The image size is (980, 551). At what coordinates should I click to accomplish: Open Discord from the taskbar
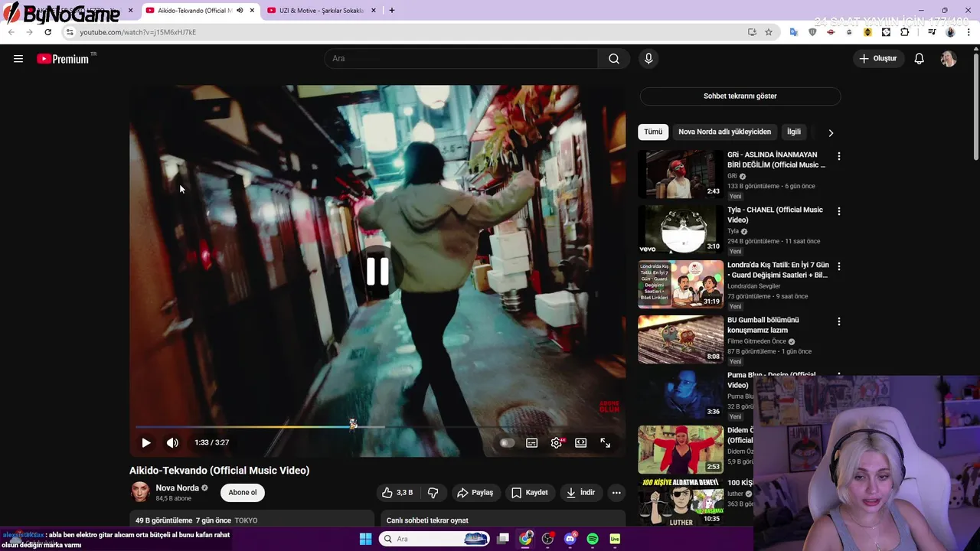pos(570,539)
